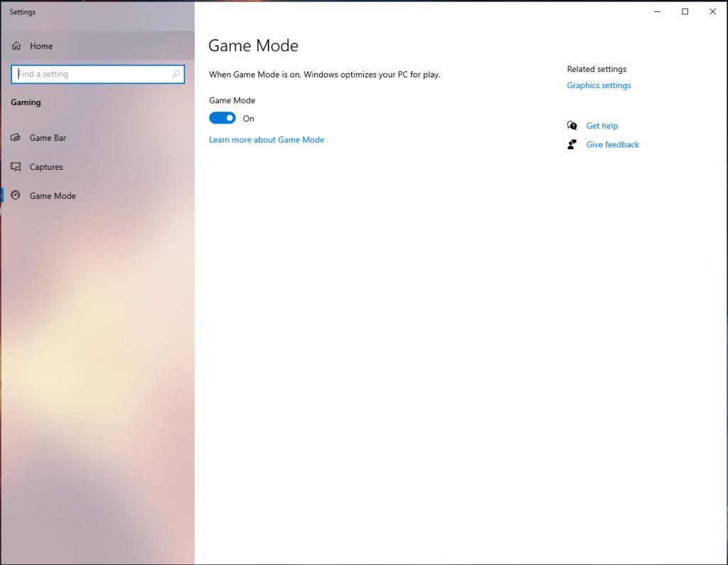Close the Settings window
This screenshot has width=728, height=565.
pos(712,11)
